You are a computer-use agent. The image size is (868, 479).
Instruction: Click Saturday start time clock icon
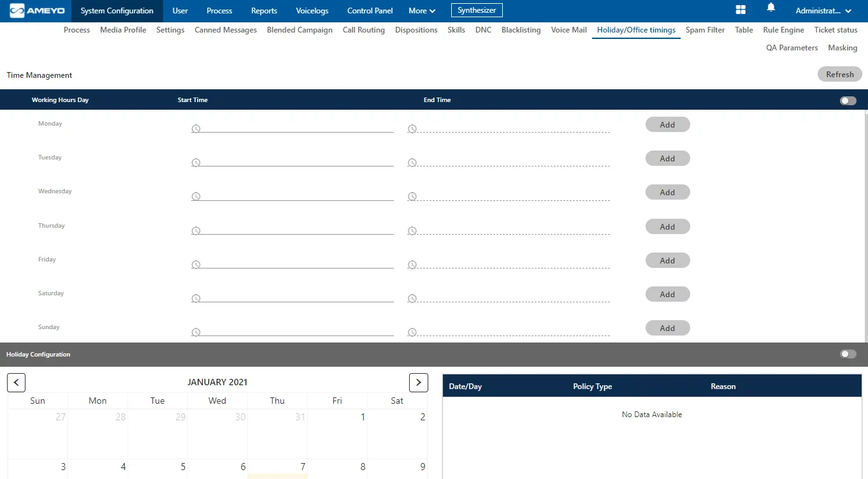(196, 298)
